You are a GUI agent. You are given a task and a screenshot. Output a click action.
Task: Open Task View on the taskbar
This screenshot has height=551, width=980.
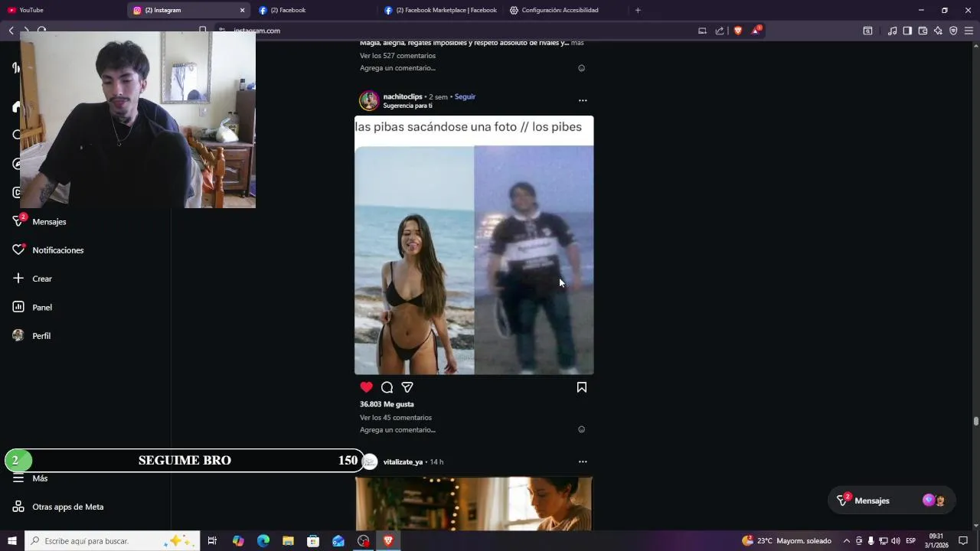(212, 541)
